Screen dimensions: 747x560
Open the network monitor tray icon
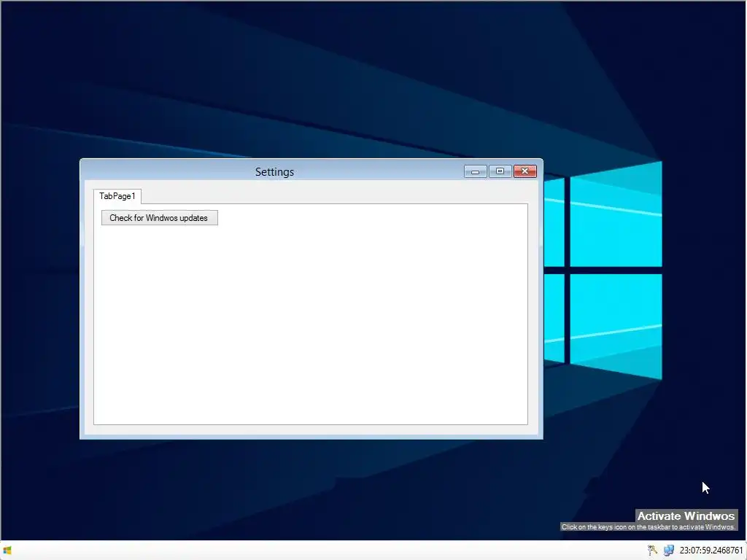pos(669,551)
